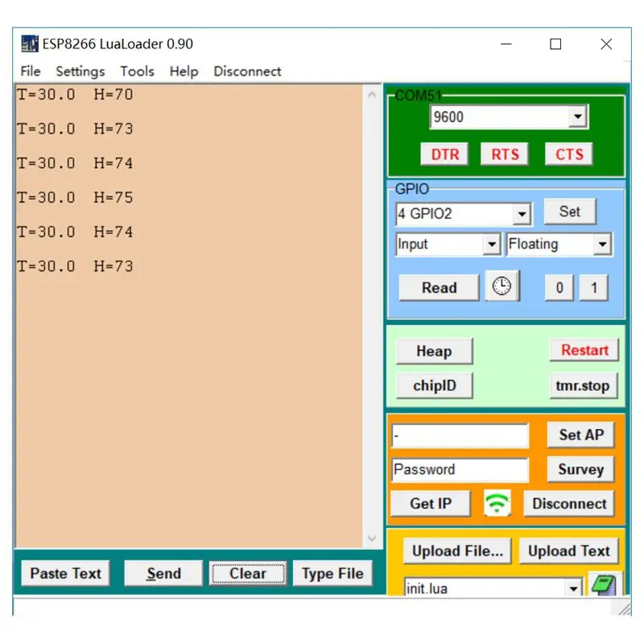644x644 pixels.
Task: Click the Upload File... button
Action: tap(457, 551)
